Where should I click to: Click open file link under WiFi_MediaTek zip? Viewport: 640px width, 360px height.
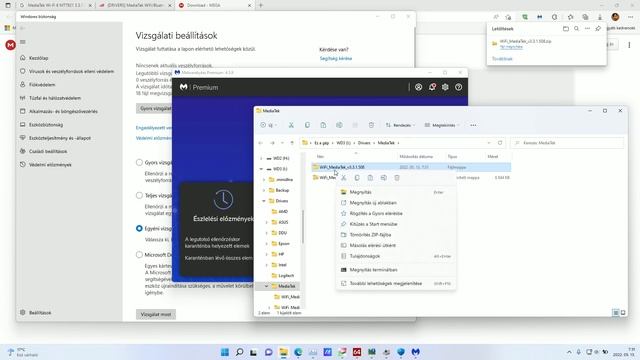click(x=511, y=47)
